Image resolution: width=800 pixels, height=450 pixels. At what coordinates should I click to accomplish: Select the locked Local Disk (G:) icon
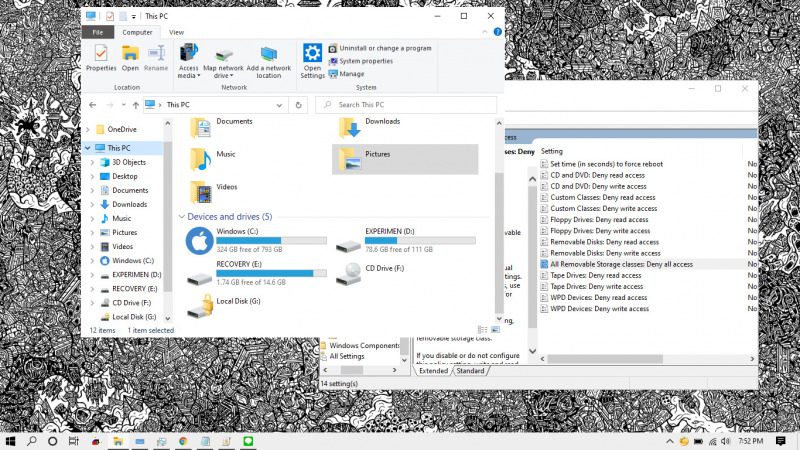pos(200,306)
